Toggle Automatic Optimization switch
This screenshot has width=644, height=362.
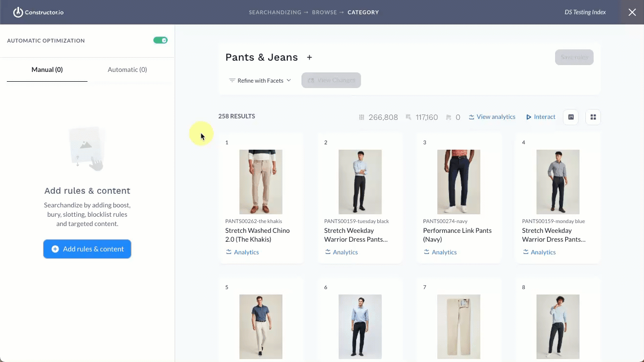[x=160, y=40]
